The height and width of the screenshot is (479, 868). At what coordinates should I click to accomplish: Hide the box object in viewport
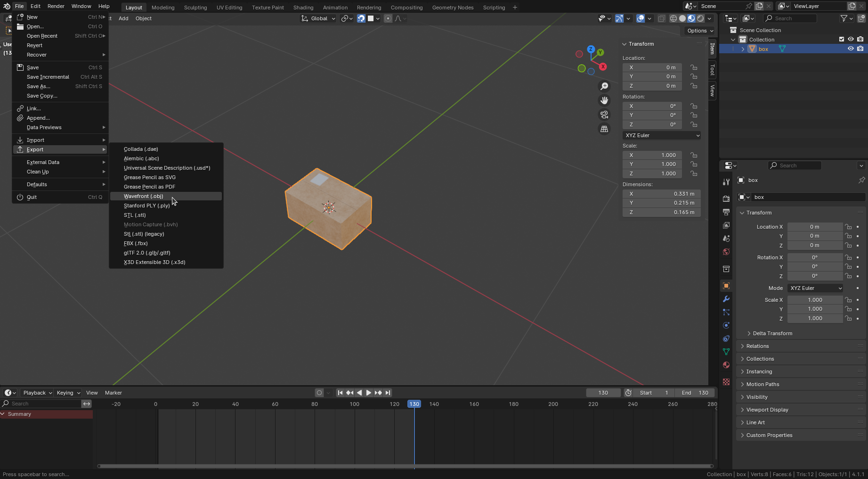pyautogui.click(x=851, y=49)
